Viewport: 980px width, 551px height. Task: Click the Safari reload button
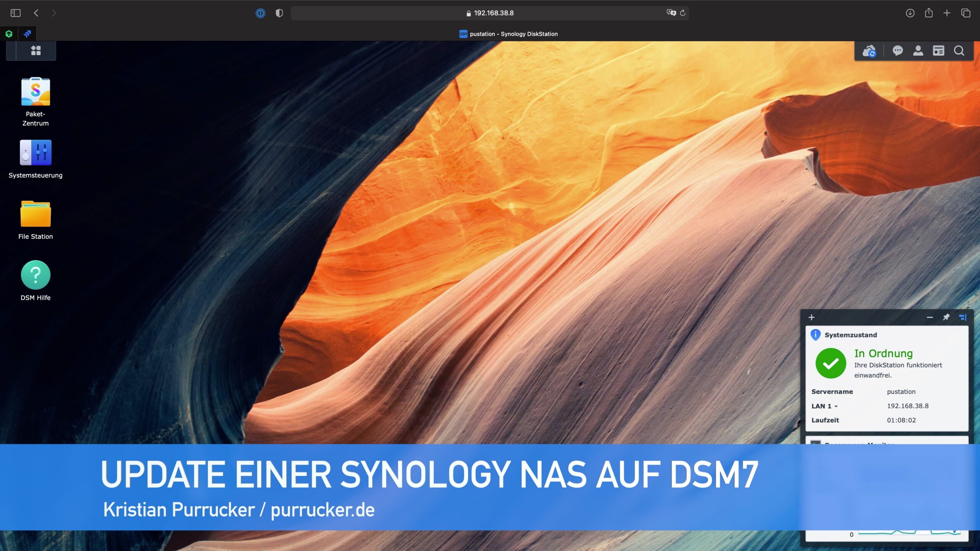683,13
